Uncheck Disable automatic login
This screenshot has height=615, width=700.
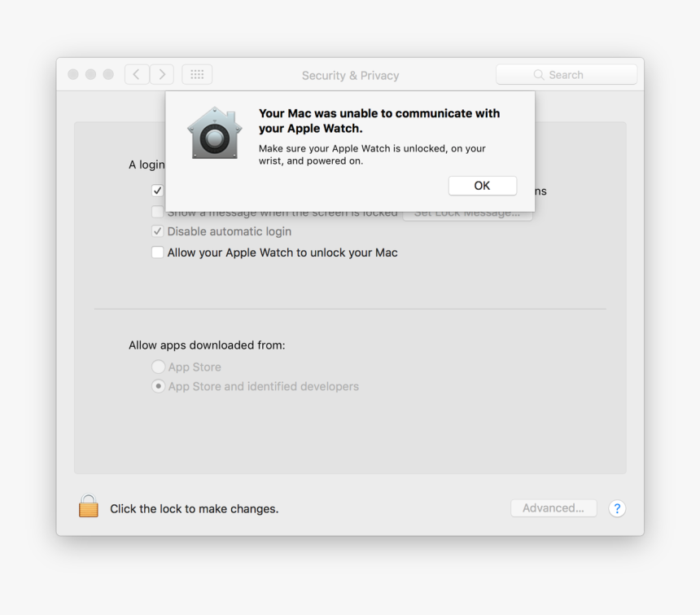pos(157,231)
